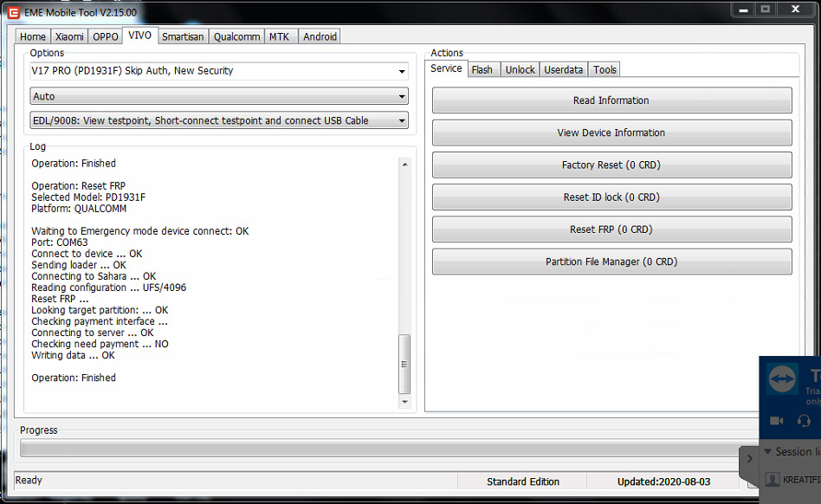821x504 pixels.
Task: Close the EME Mobile Tool window
Action: point(795,10)
